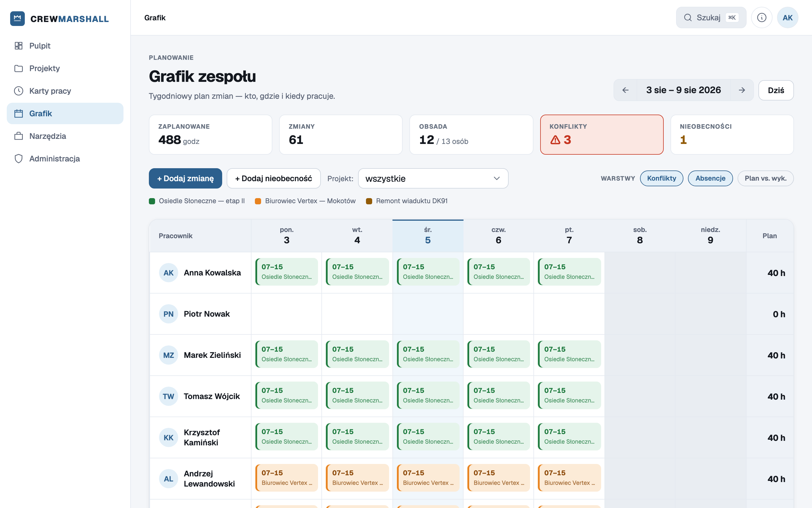Open Marek Zieliński's Wednesday shift card
This screenshot has height=508, width=812.
[x=428, y=354]
